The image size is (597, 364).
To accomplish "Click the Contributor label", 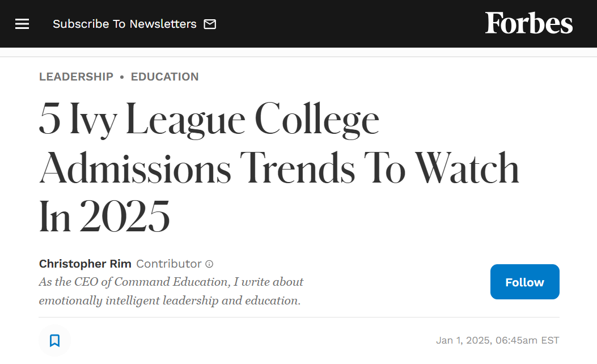I will pyautogui.click(x=168, y=264).
